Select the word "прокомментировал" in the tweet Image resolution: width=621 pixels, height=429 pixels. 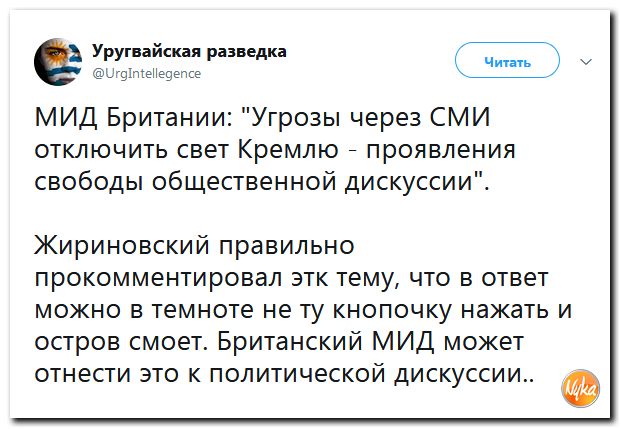[158, 278]
